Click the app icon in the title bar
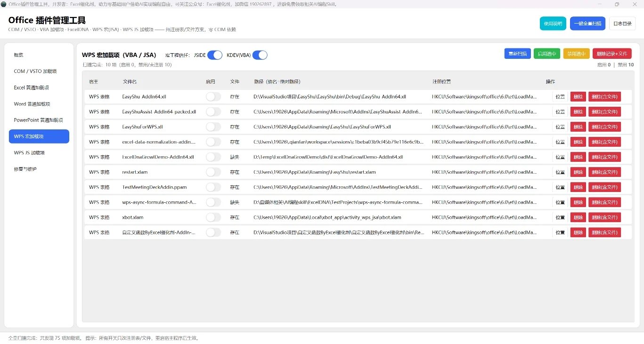This screenshot has width=644, height=344. (x=4, y=4)
